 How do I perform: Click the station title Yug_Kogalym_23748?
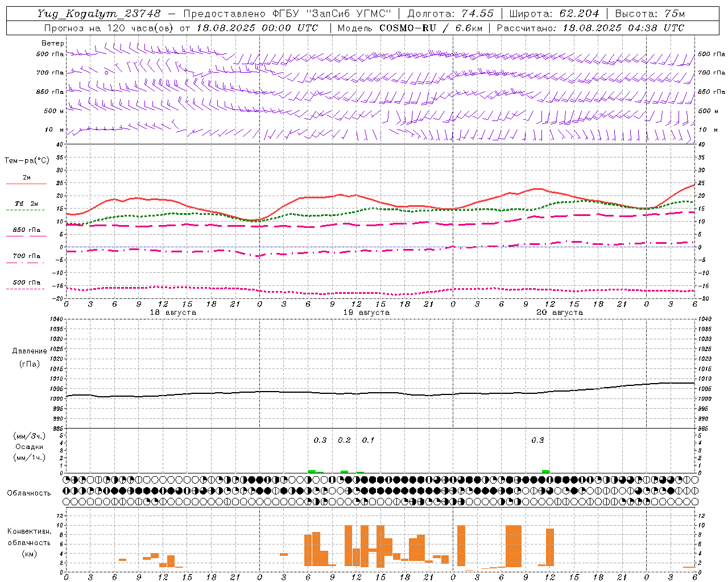point(99,14)
